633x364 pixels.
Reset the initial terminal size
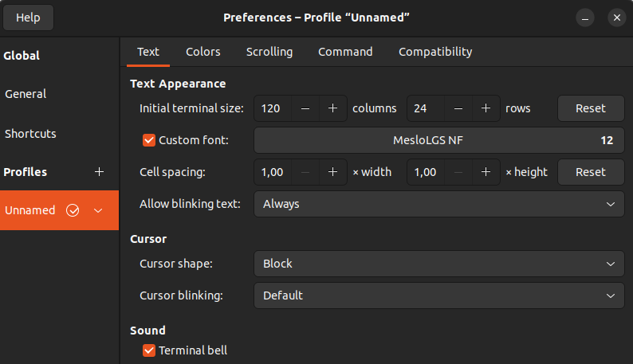(590, 108)
